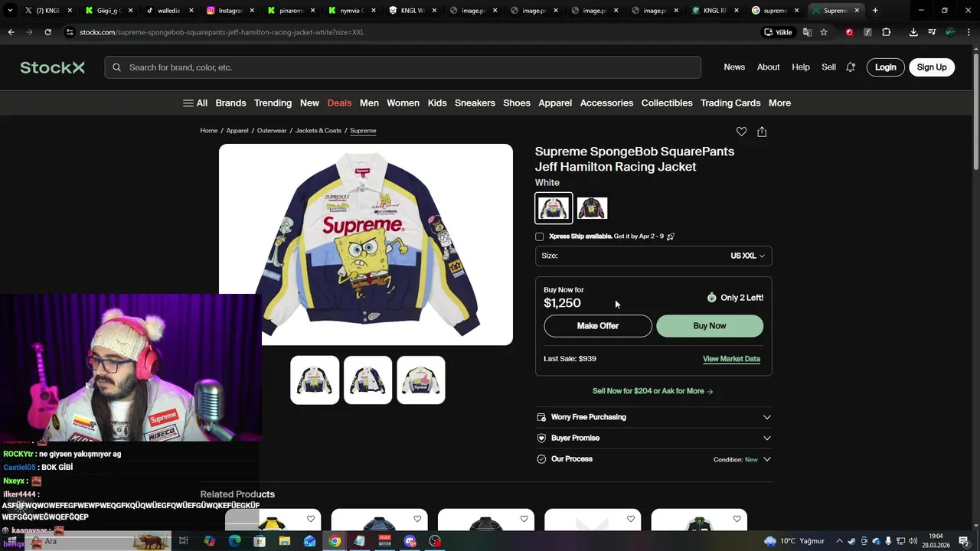This screenshot has width=980, height=551.
Task: Open File Explorer from the taskbar
Action: pyautogui.click(x=284, y=541)
